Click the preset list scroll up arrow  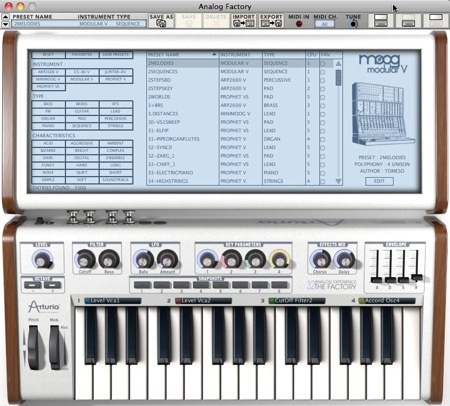tap(338, 63)
